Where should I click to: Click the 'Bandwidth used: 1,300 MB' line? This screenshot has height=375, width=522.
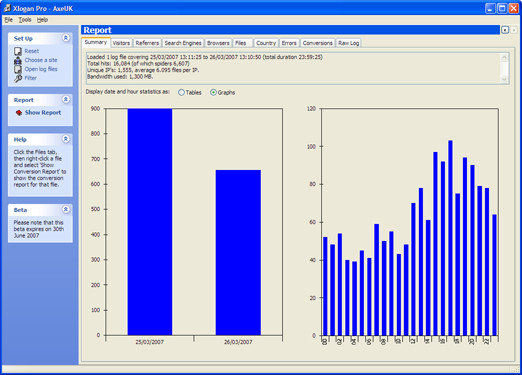[x=120, y=77]
